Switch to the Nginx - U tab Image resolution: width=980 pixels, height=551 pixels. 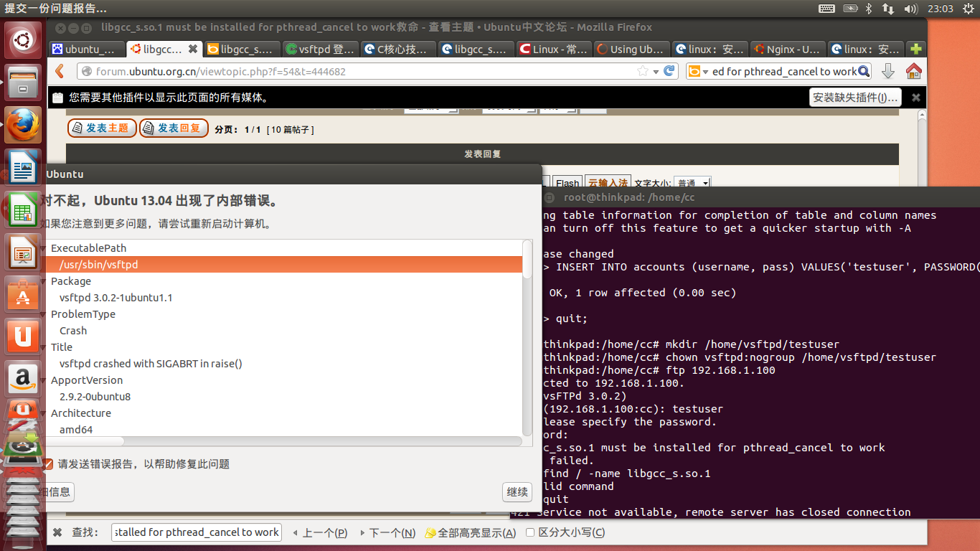(787, 50)
